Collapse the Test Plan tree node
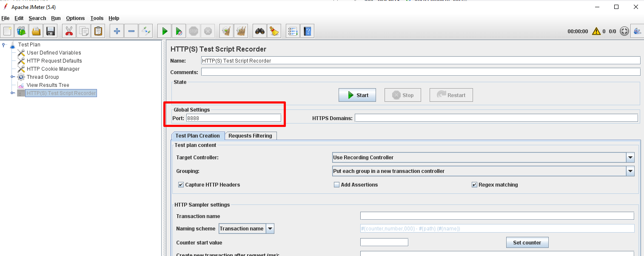This screenshot has height=256, width=644. click(4, 44)
